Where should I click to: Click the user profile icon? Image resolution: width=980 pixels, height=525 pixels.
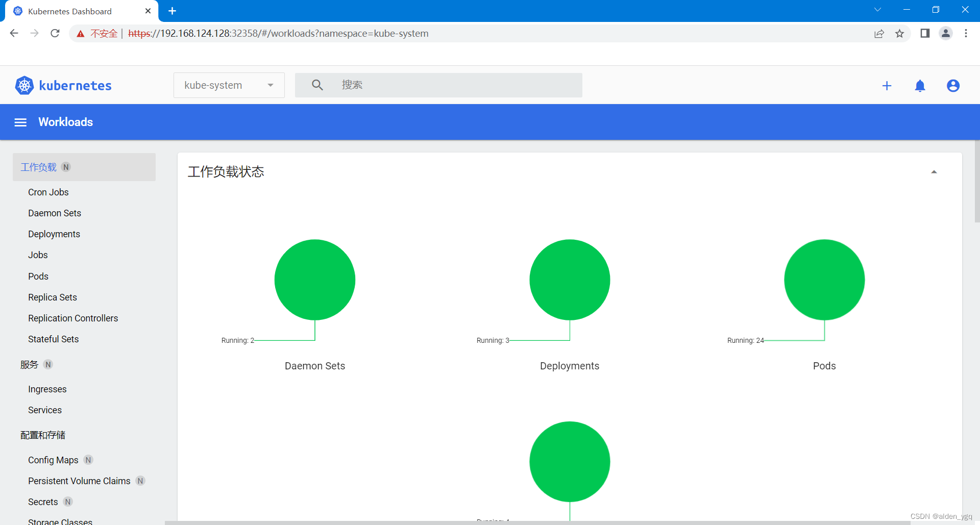[x=953, y=86]
